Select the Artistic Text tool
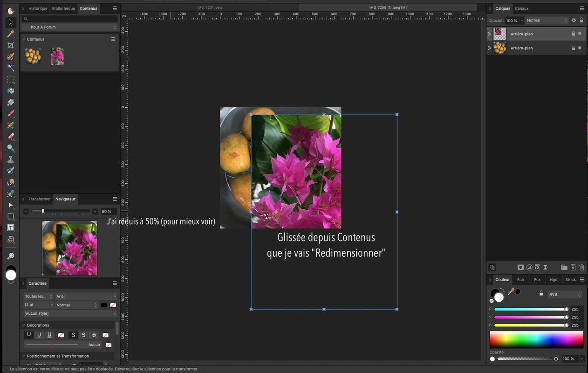Image resolution: width=588 pixels, height=373 pixels. click(11, 228)
